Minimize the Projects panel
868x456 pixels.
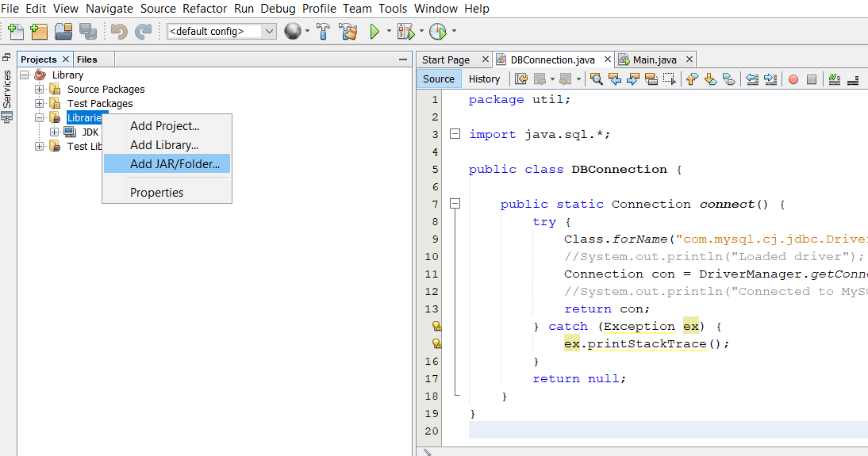[403, 59]
